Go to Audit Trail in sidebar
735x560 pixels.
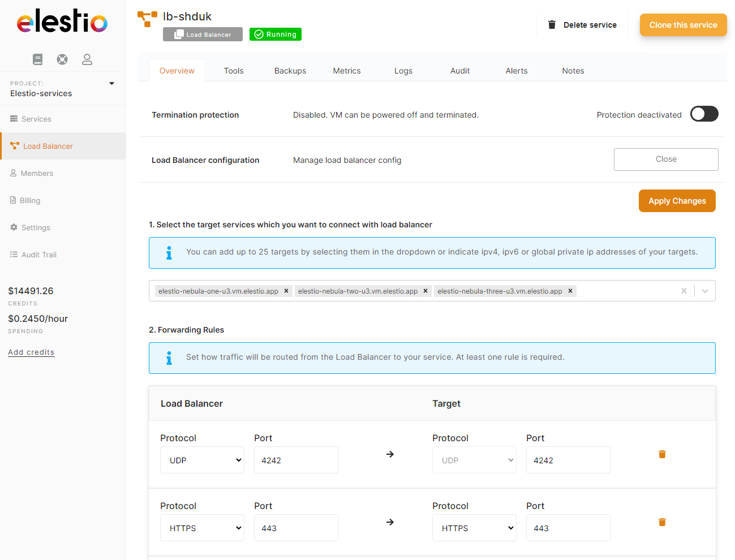[x=38, y=255]
